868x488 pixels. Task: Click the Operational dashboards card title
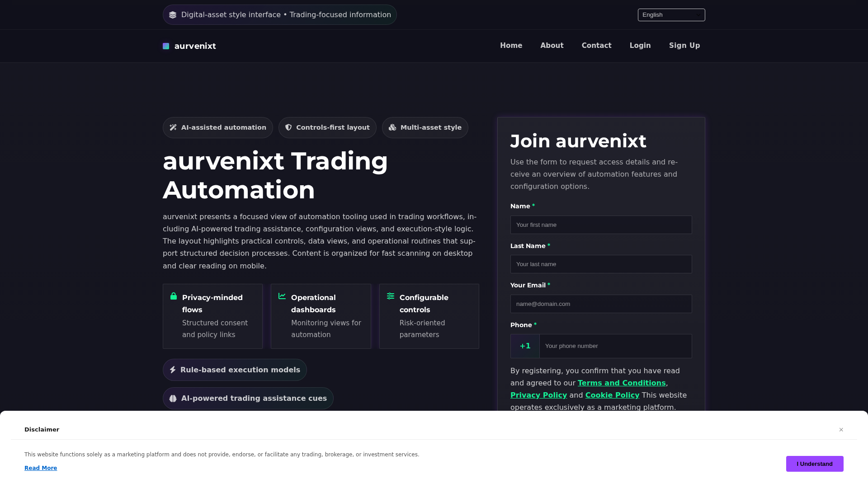[313, 304]
